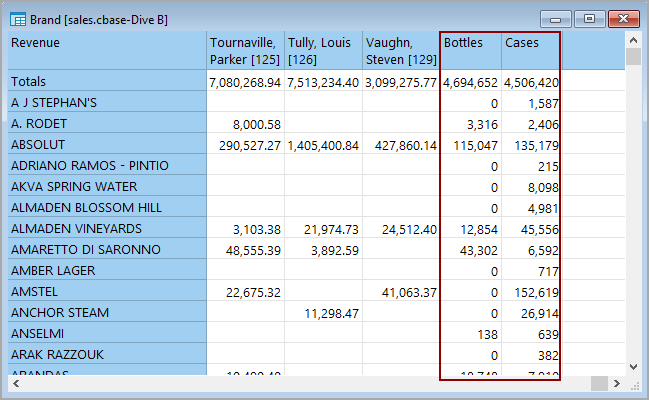Click the Tully, Louis [126] column header

point(322,50)
